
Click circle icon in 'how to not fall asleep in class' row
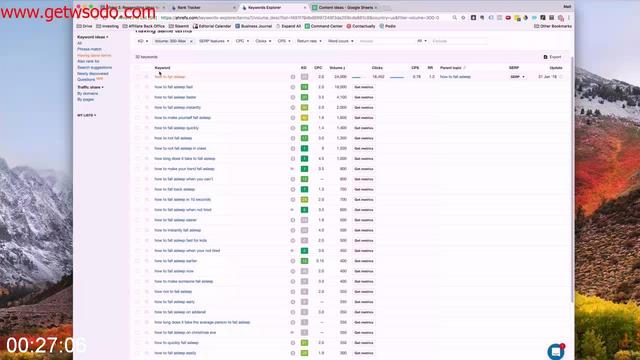pos(293,148)
